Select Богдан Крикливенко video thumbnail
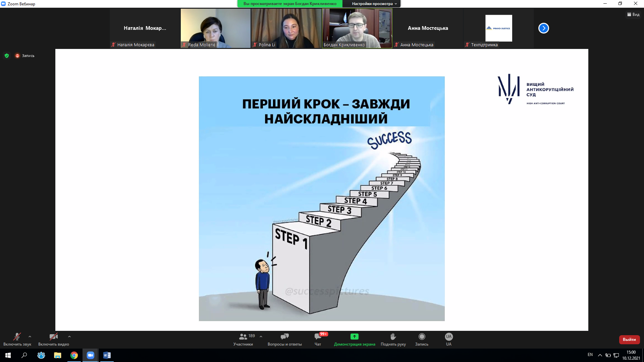 pos(357,28)
